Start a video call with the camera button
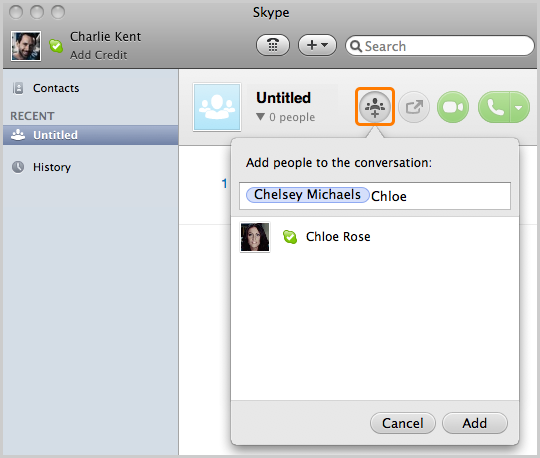Image resolution: width=540 pixels, height=458 pixels. coord(453,107)
